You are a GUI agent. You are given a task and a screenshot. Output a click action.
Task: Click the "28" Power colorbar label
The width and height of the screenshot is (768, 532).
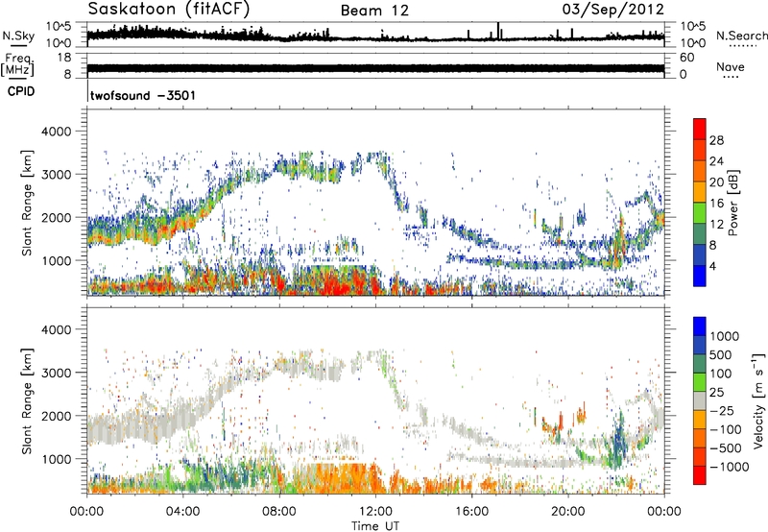coord(716,140)
